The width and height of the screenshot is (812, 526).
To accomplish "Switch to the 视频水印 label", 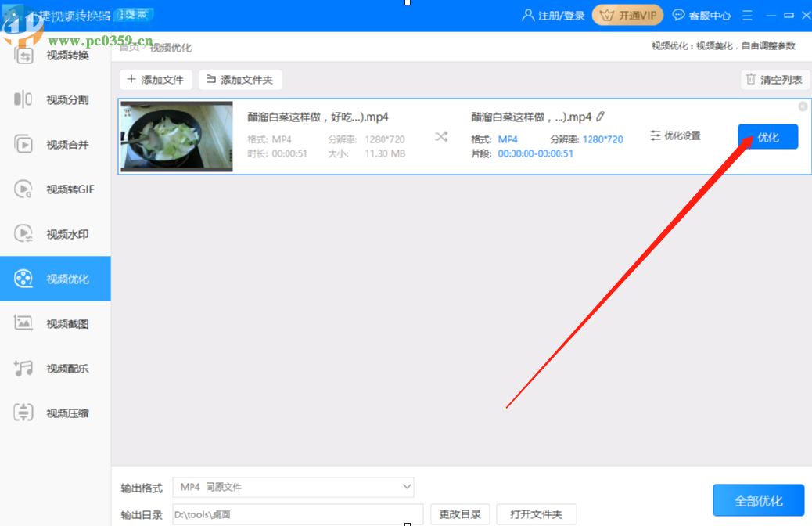I will tap(68, 234).
